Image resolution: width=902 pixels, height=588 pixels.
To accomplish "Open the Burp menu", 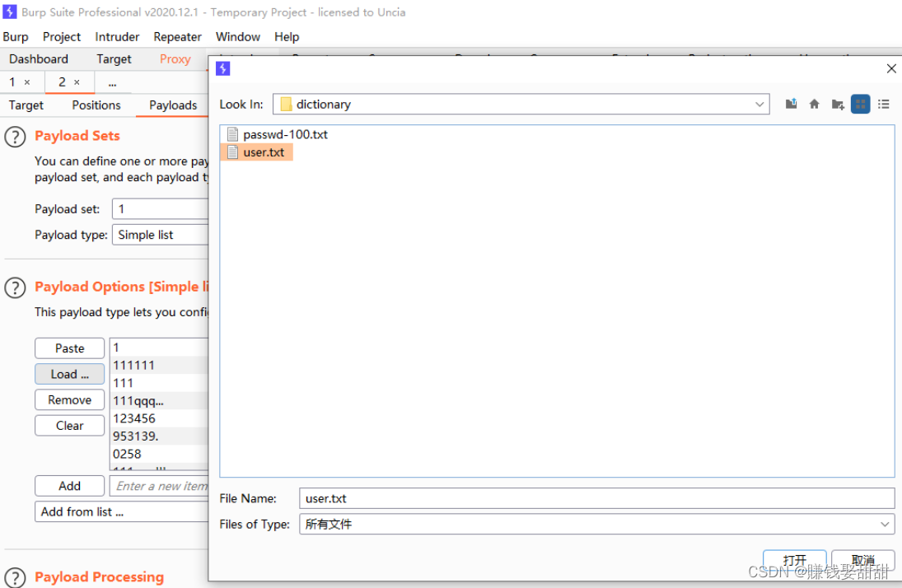I will pyautogui.click(x=16, y=37).
